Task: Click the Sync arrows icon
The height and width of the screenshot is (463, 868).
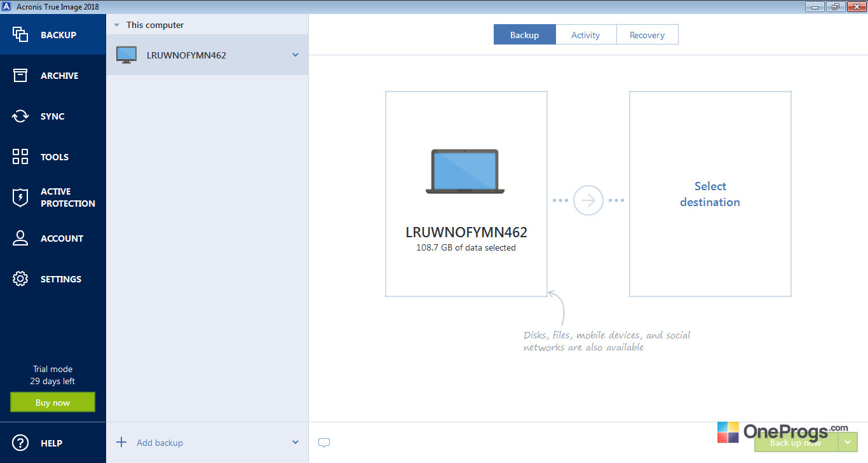Action: [x=20, y=116]
